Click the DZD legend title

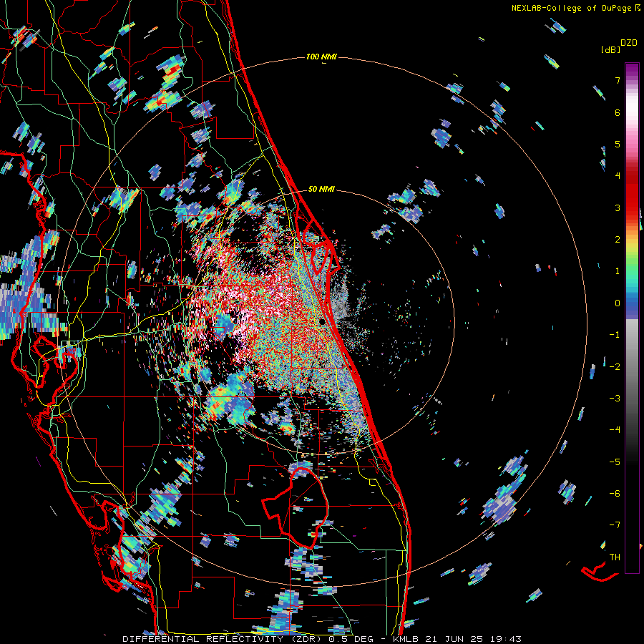(629, 43)
